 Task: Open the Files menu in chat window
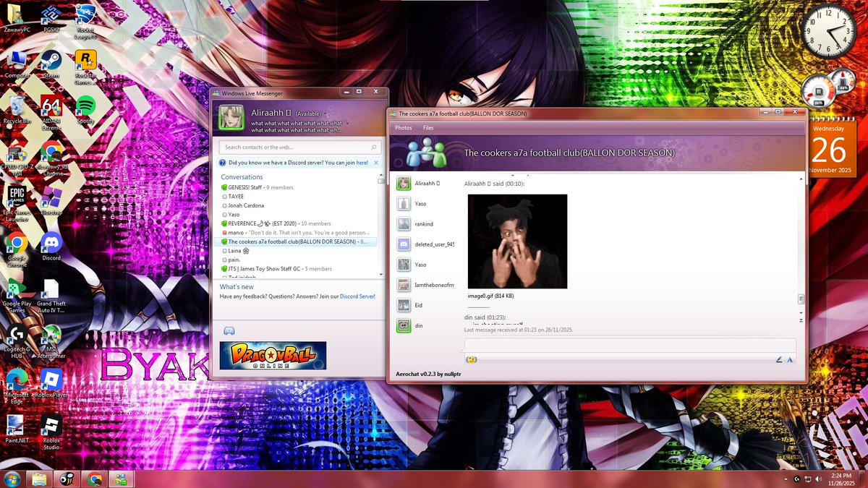coord(428,128)
